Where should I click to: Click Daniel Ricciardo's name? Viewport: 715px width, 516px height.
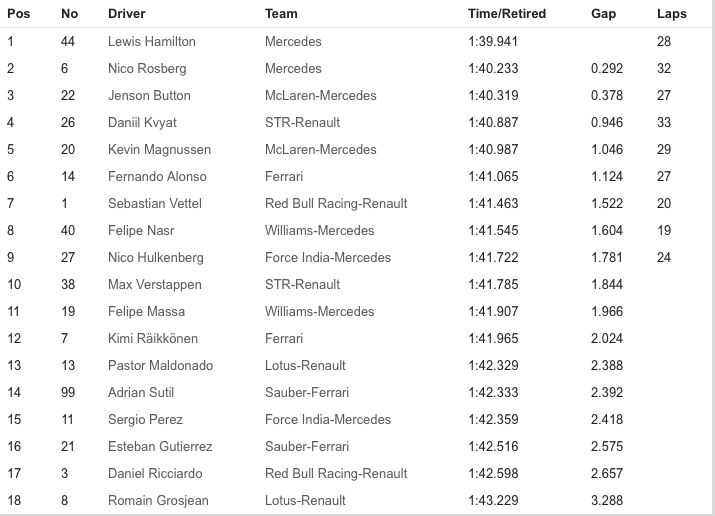click(155, 473)
